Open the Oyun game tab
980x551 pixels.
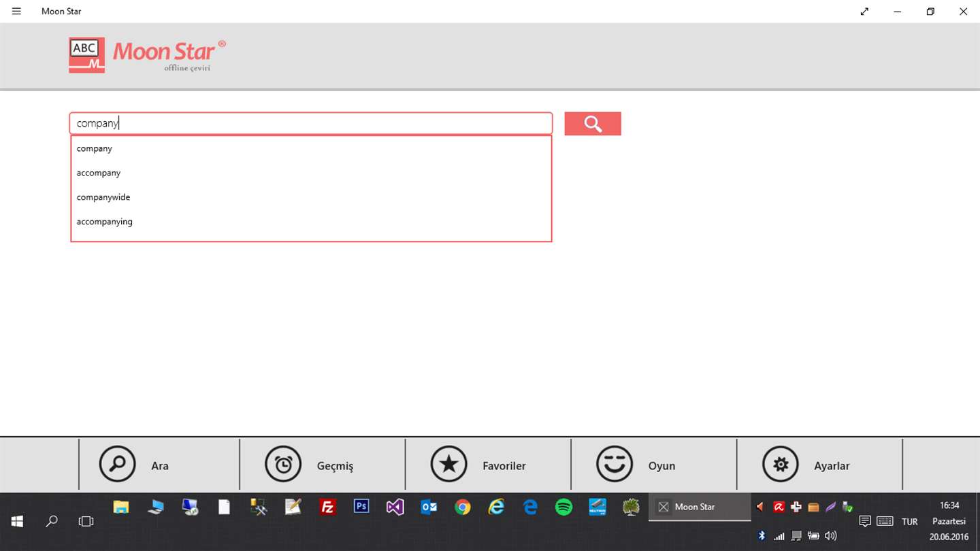click(x=653, y=465)
